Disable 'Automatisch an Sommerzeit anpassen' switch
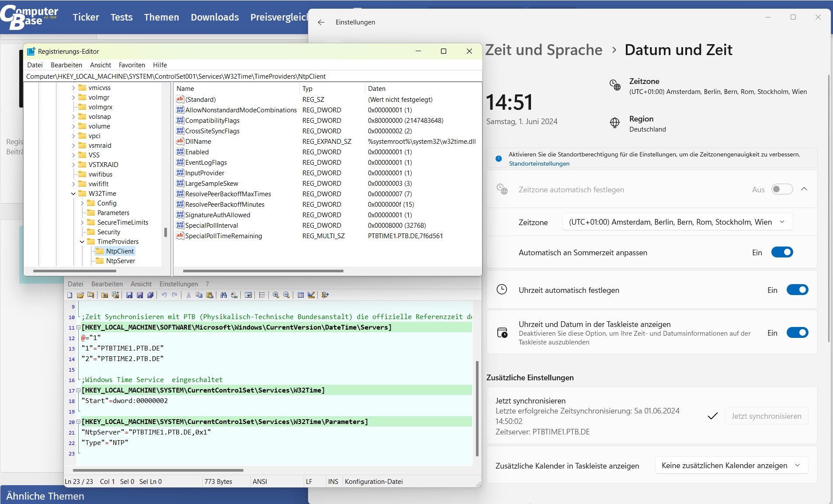Screen dimensions: 833x504 point(782,252)
